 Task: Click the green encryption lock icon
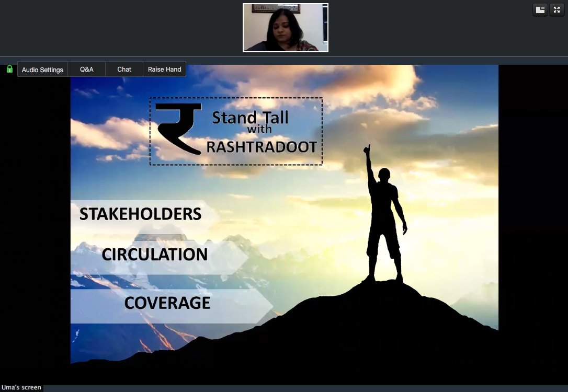click(x=10, y=69)
